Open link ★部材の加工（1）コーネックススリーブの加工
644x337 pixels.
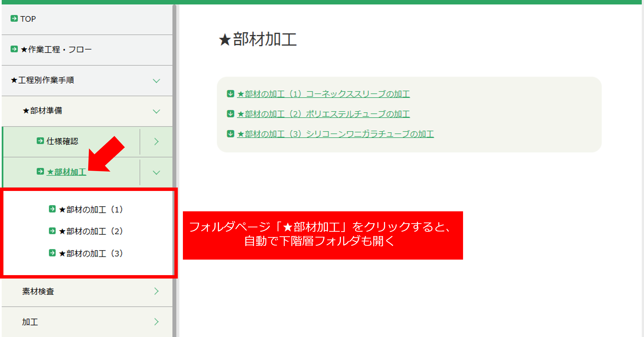pyautogui.click(x=323, y=94)
